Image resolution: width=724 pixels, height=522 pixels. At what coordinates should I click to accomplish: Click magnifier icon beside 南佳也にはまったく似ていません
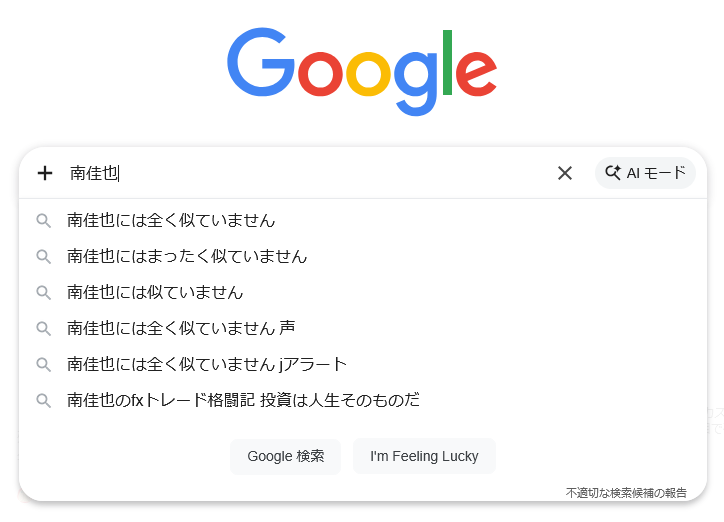pyautogui.click(x=44, y=257)
